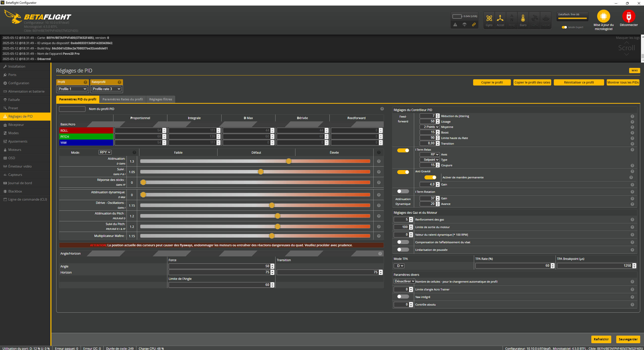Click the firmware update chip icon
The height and width of the screenshot is (350, 644).
coord(603,16)
